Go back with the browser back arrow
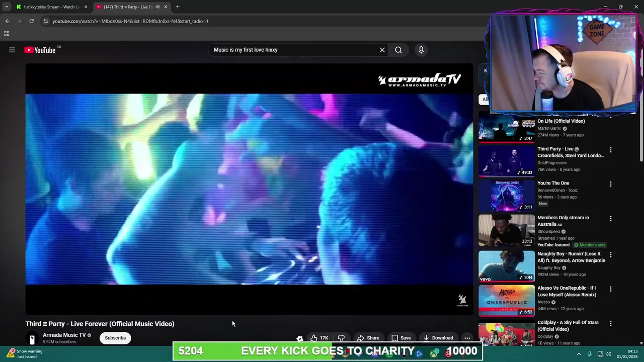This screenshot has height=362, width=644. pos(7,21)
